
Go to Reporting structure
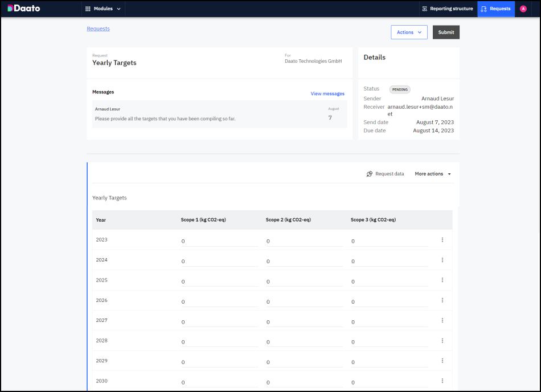point(447,9)
